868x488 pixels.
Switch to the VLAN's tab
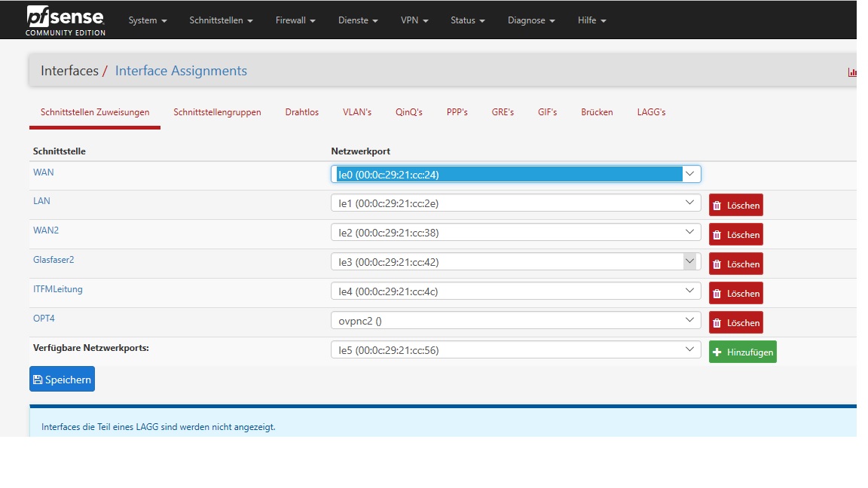point(357,112)
